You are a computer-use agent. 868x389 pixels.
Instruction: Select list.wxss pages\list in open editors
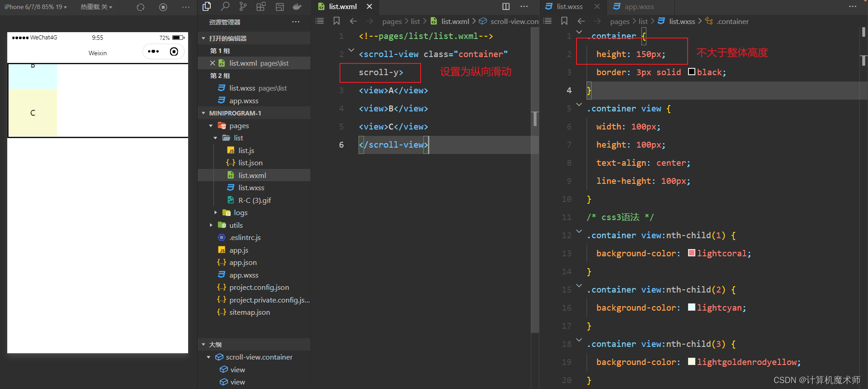[254, 88]
